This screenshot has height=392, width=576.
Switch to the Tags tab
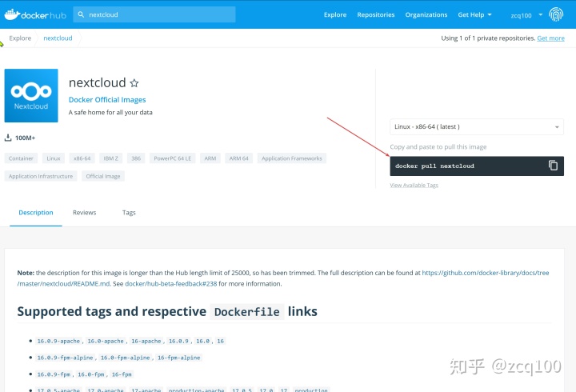(129, 213)
